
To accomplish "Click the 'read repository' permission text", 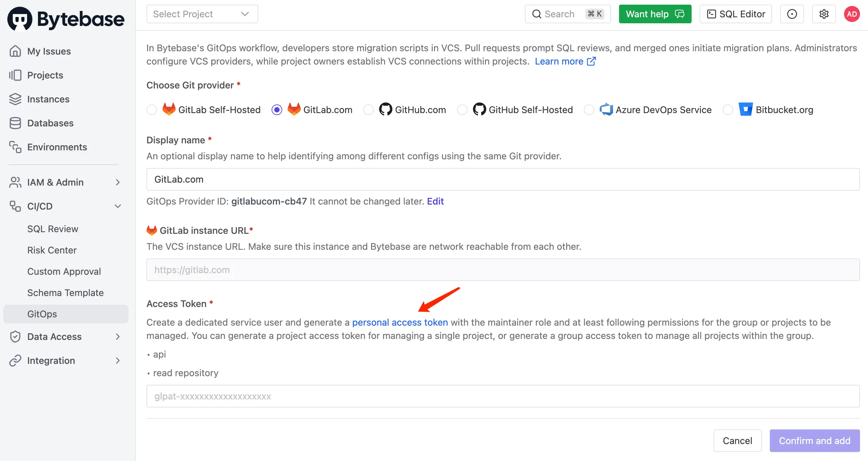I will [186, 373].
